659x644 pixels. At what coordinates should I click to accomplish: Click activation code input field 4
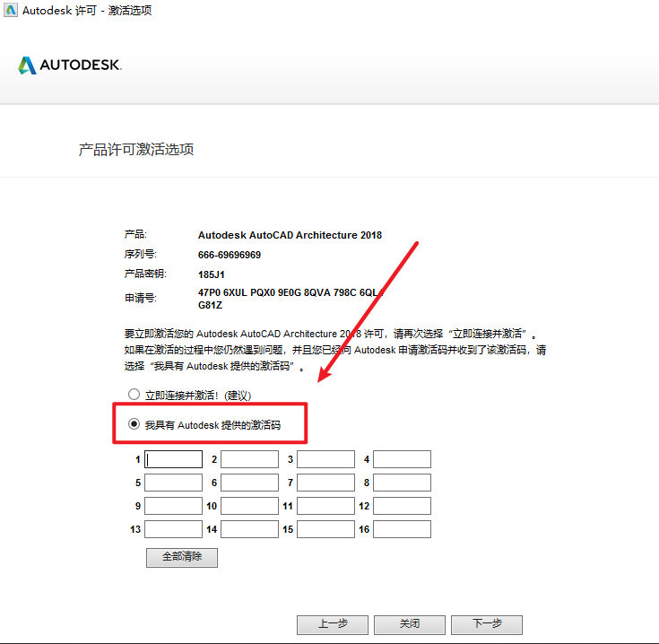click(x=402, y=459)
